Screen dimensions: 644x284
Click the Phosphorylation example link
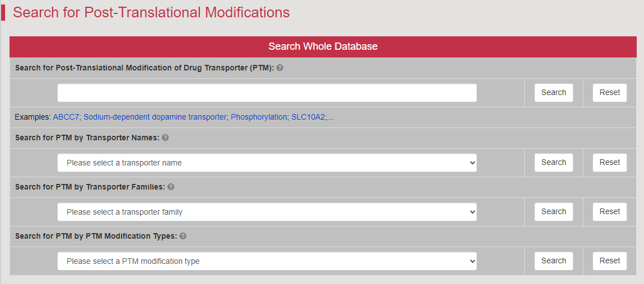click(259, 117)
